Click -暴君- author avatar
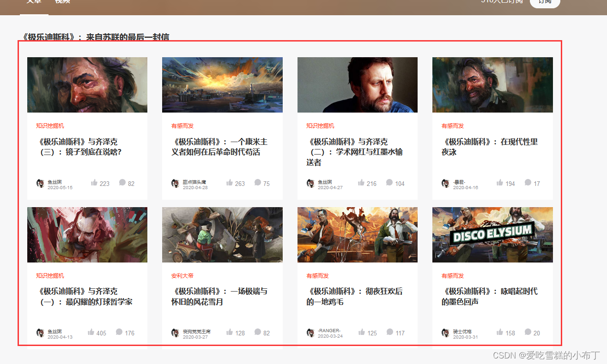The height and width of the screenshot is (364, 607). (x=445, y=183)
